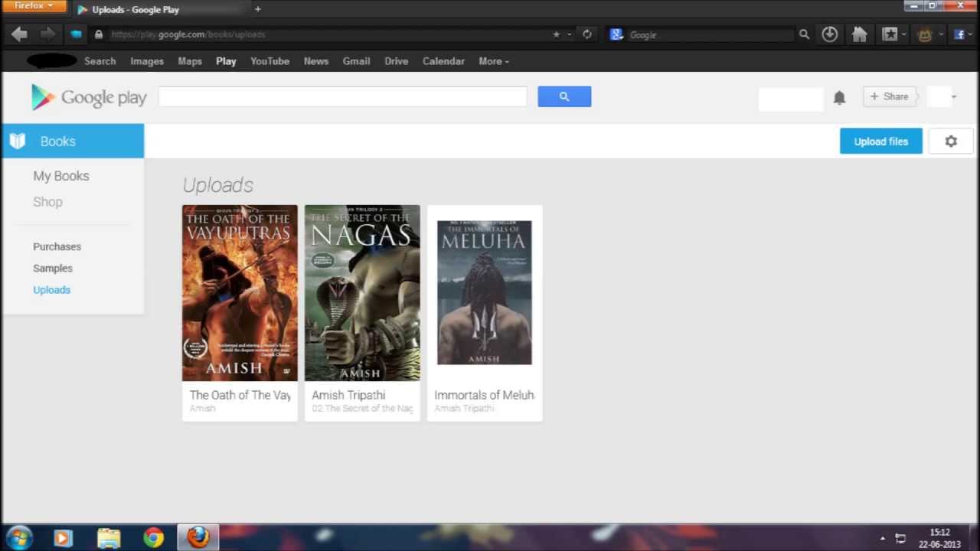The height and width of the screenshot is (551, 980).
Task: Open account menu arrow next to Share
Action: click(x=953, y=97)
